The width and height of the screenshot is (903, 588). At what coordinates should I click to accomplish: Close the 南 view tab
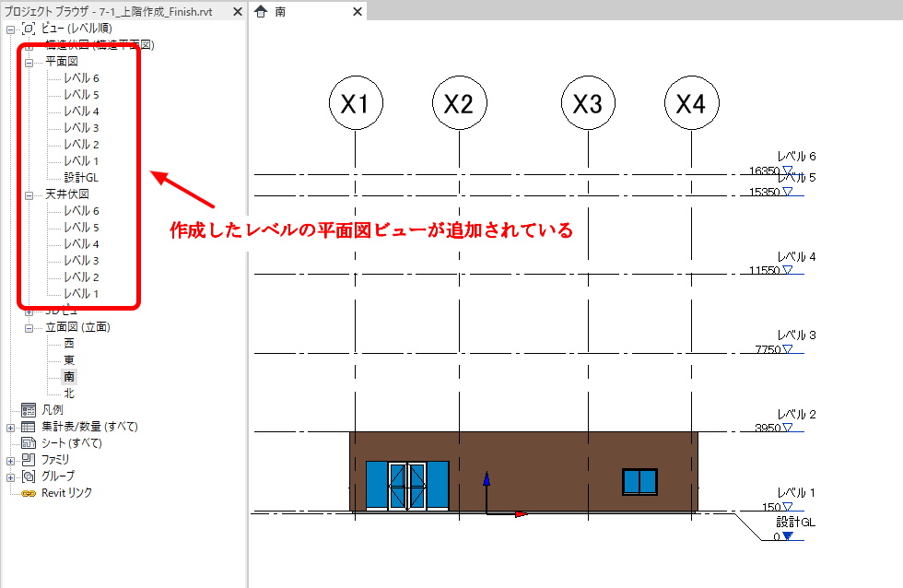pyautogui.click(x=358, y=11)
